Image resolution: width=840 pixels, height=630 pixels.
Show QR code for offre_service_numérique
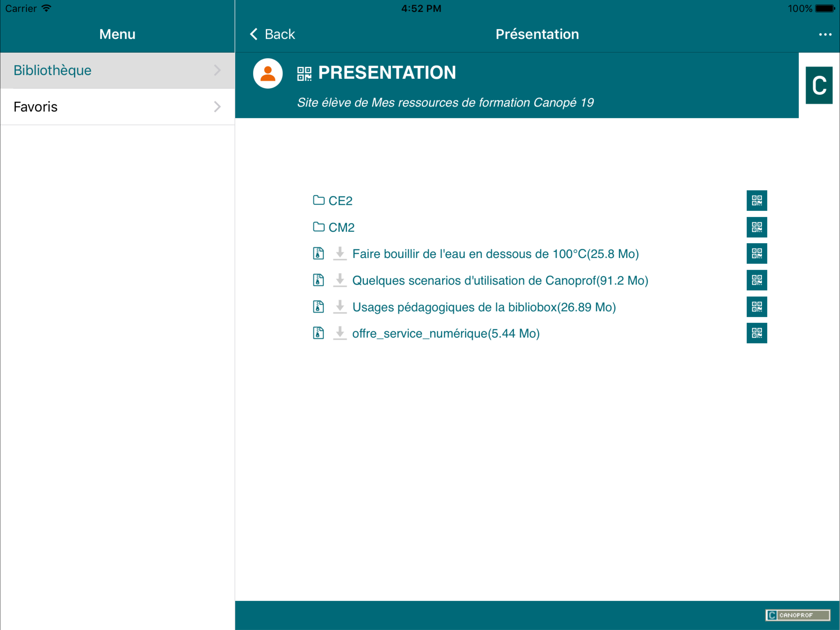pos(756,333)
